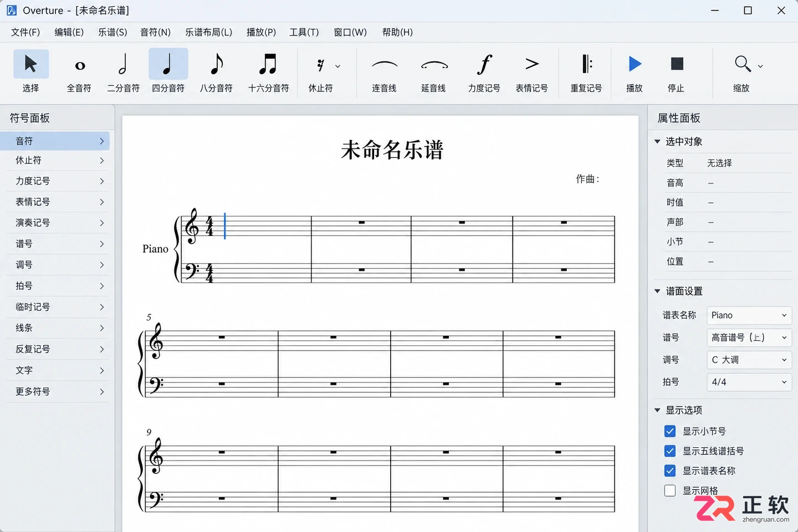Image resolution: width=798 pixels, height=532 pixels.
Task: Open the dynamics 力度记号 tool
Action: tap(484, 72)
